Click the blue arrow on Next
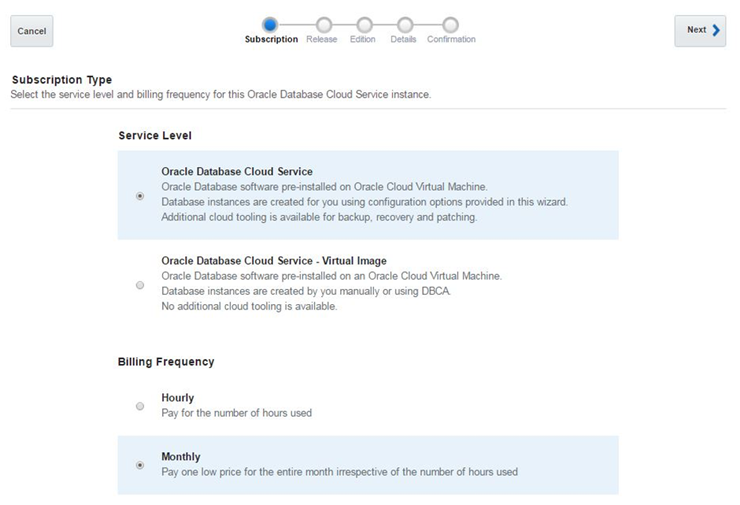This screenshot has height=505, width=740. [716, 30]
